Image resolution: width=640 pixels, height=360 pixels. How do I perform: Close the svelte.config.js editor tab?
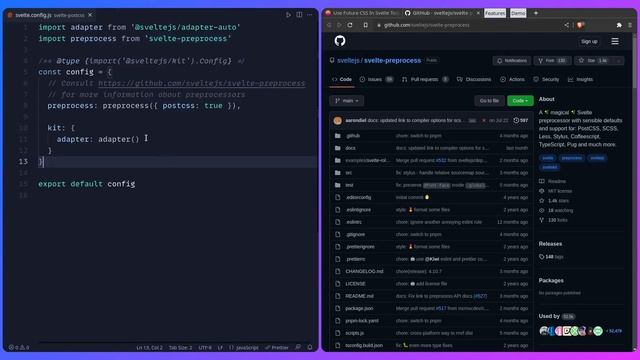90,15
